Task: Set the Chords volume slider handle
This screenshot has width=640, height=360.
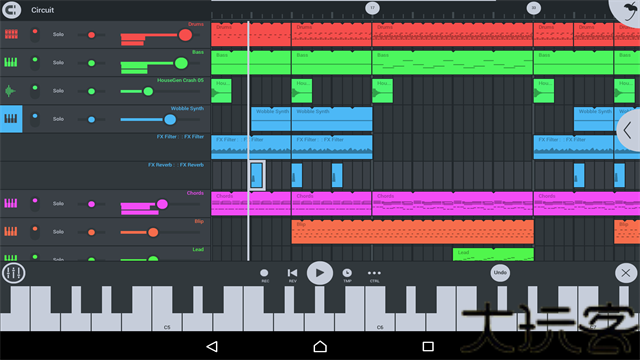Action: pos(162,204)
